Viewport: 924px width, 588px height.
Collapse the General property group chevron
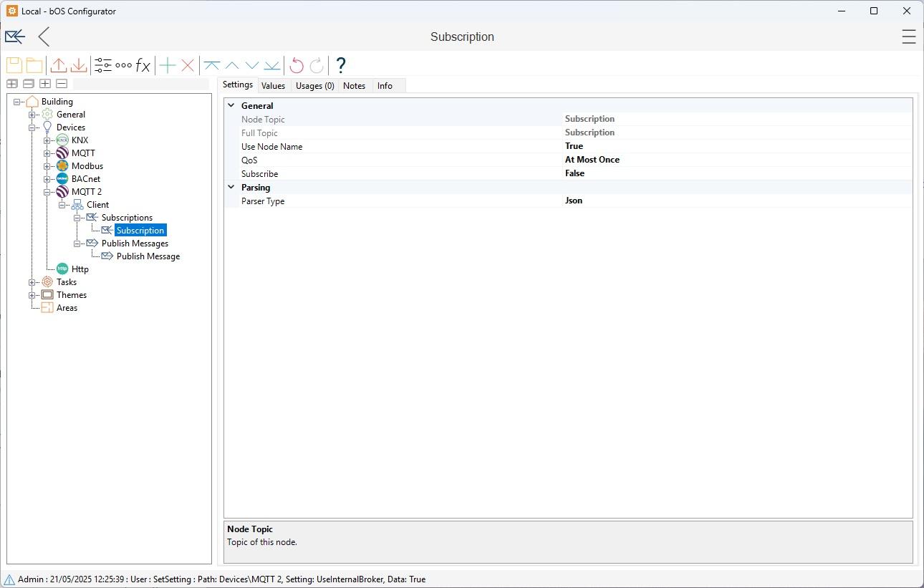(x=231, y=105)
